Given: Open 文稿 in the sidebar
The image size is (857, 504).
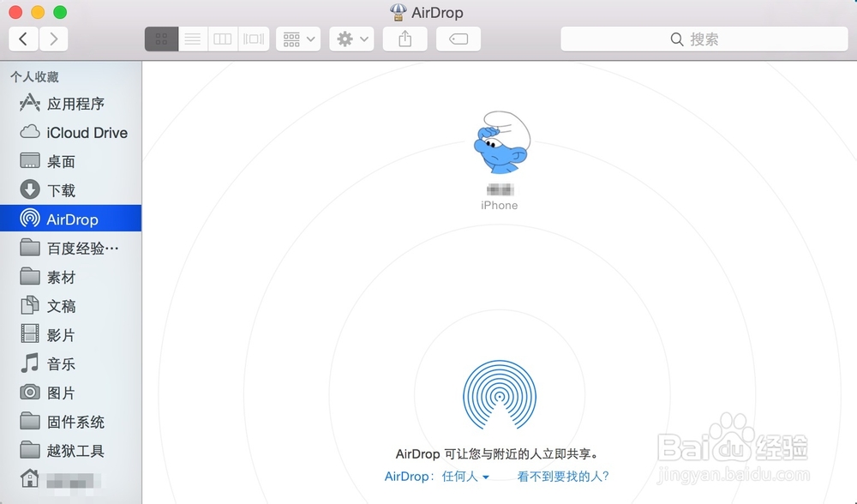Looking at the screenshot, I should click(x=70, y=306).
